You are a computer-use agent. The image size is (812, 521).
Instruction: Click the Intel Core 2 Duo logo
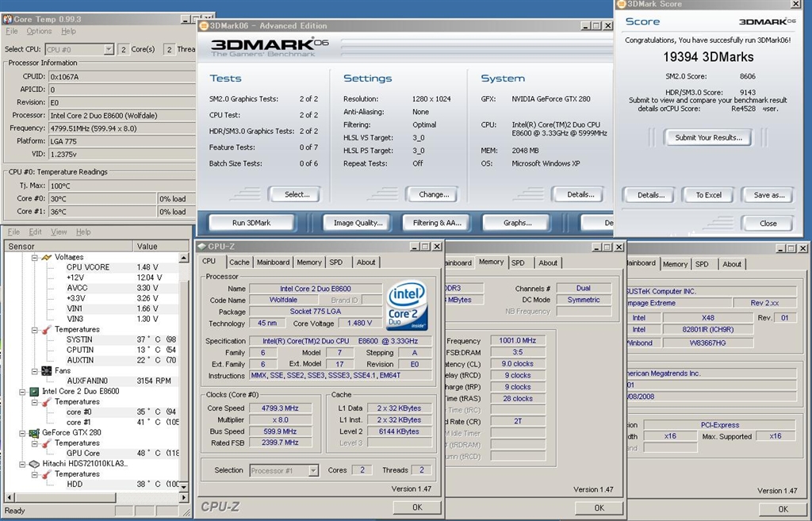[407, 305]
